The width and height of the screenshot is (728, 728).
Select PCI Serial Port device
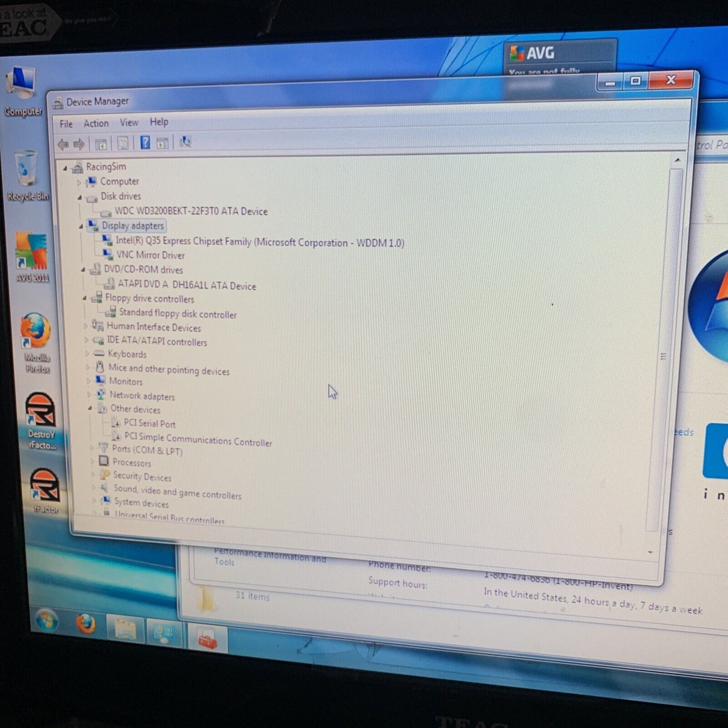tap(150, 423)
